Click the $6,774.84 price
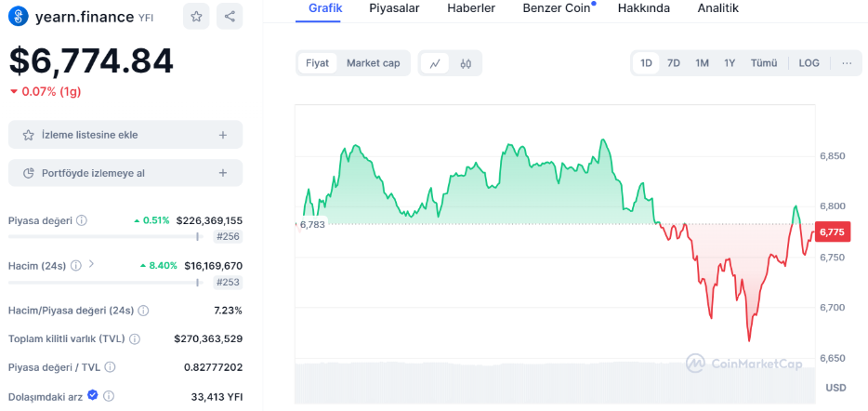 pos(91,61)
